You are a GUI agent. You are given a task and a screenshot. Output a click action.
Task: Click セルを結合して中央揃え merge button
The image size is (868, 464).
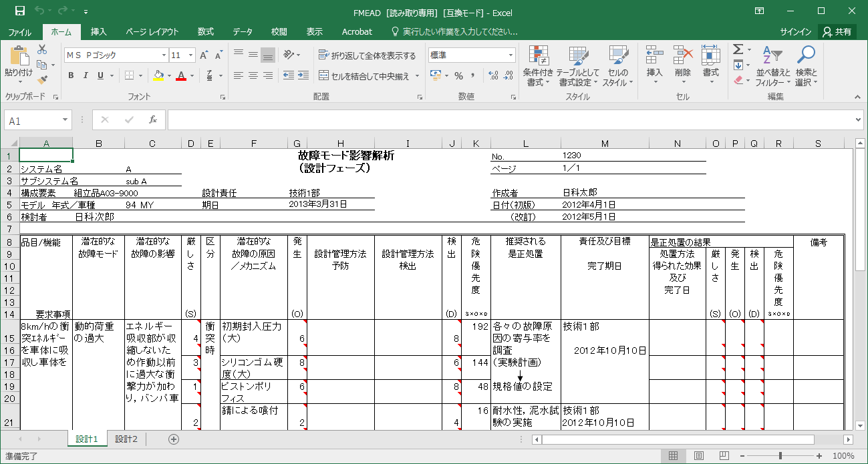click(x=364, y=76)
